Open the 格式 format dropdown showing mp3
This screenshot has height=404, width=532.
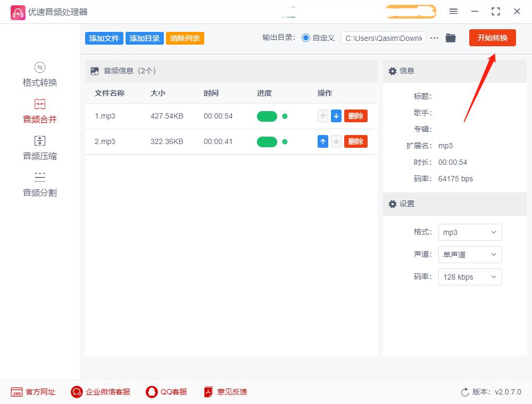click(x=470, y=232)
